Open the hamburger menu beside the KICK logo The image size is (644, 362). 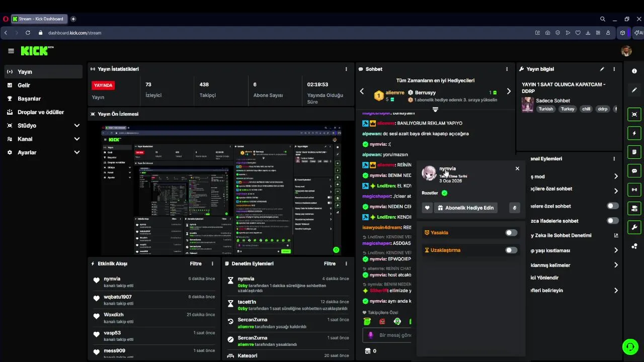click(x=11, y=51)
